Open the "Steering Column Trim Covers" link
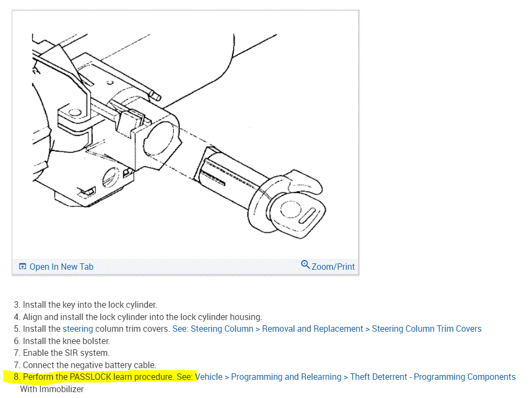Screen dimensions: 532x398 coord(426,329)
